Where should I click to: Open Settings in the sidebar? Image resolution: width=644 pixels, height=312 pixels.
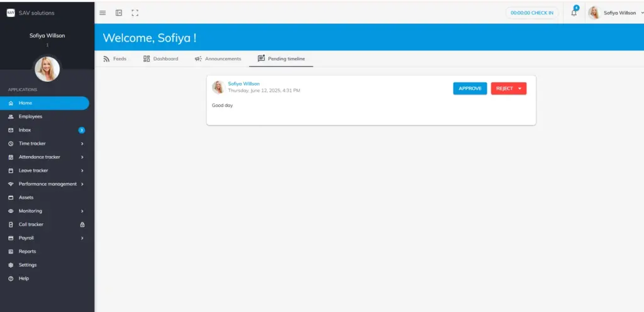pos(45,265)
